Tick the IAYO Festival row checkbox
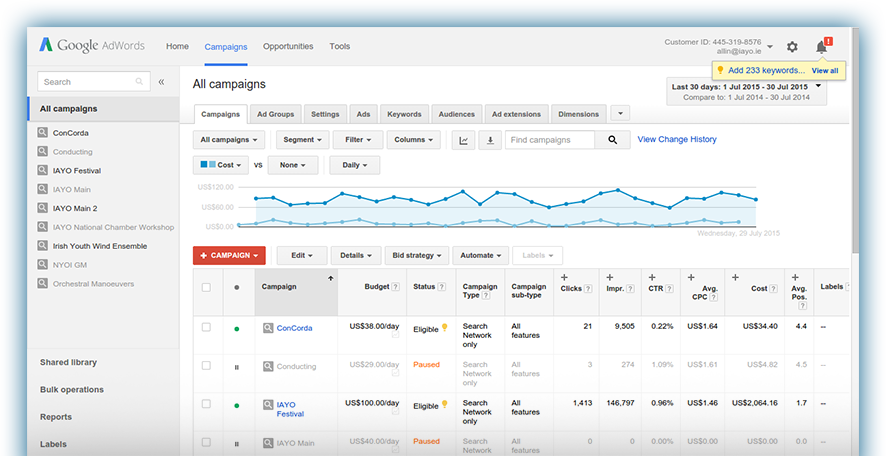The width and height of the screenshot is (886, 456). coord(206,404)
